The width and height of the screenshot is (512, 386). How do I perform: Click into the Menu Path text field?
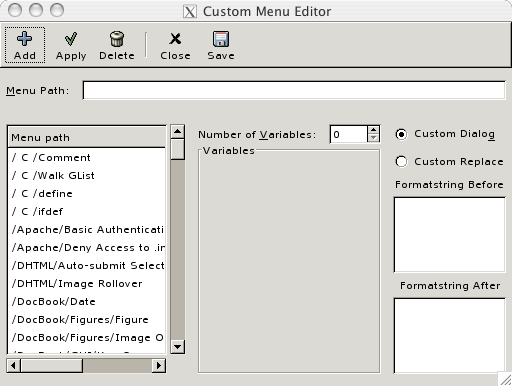(x=294, y=90)
